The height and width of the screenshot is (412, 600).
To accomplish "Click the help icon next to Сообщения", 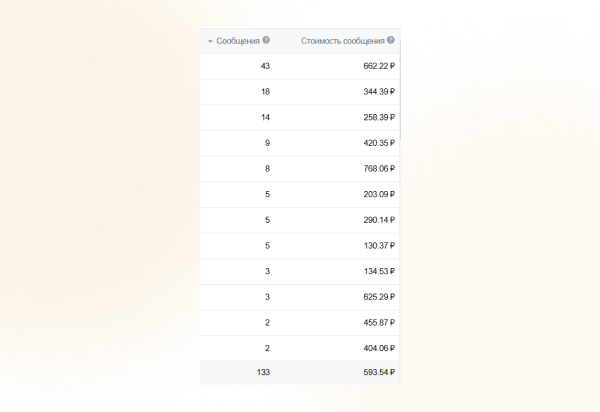I will click(x=266, y=41).
